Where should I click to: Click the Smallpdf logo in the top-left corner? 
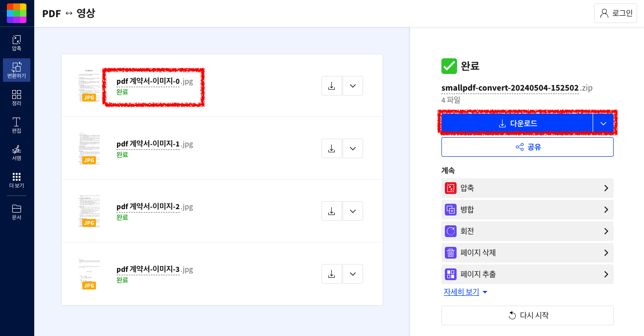[17, 13]
